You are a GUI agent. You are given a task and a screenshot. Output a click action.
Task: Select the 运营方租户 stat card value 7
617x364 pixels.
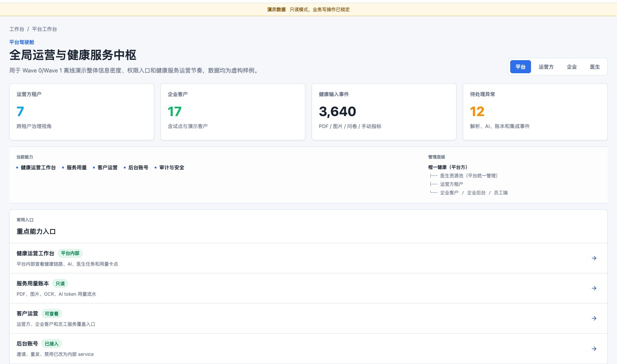click(x=20, y=111)
